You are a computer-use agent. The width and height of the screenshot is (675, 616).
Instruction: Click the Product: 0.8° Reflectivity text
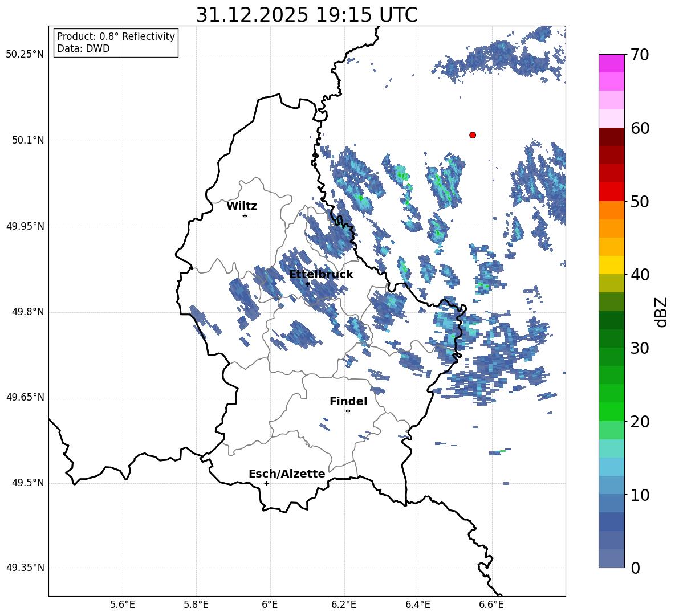[116, 36]
